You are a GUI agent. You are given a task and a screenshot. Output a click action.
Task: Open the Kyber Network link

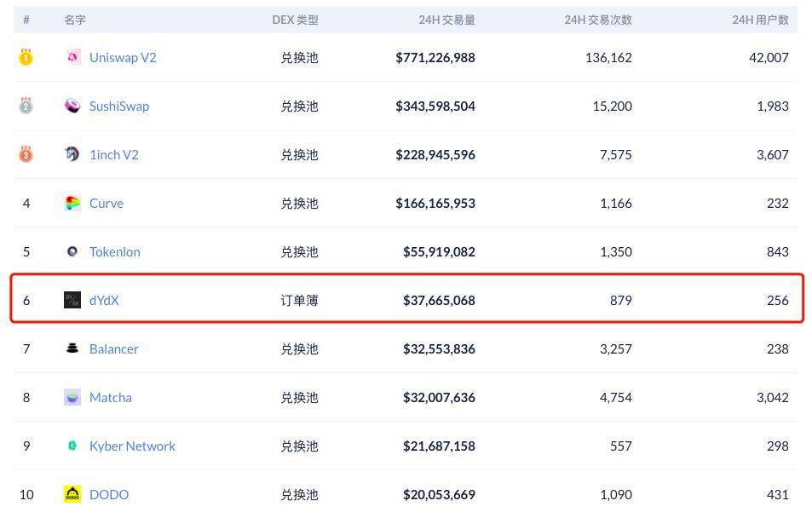tap(132, 446)
